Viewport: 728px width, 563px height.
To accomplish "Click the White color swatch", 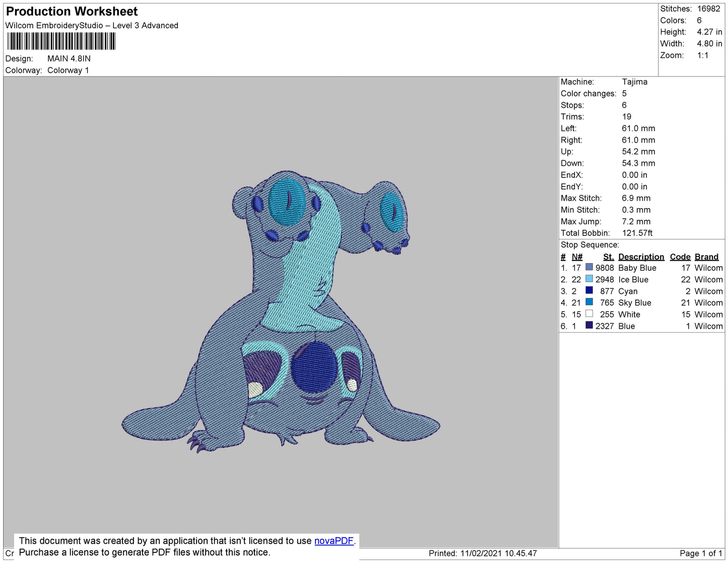I will point(589,314).
